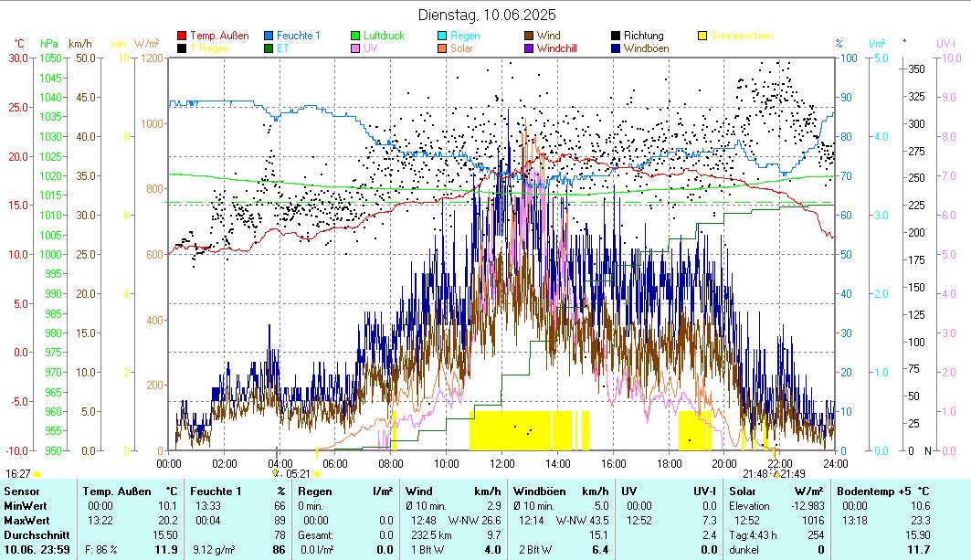Click the black Richtung legend square
This screenshot has height=560, width=971.
[x=617, y=36]
